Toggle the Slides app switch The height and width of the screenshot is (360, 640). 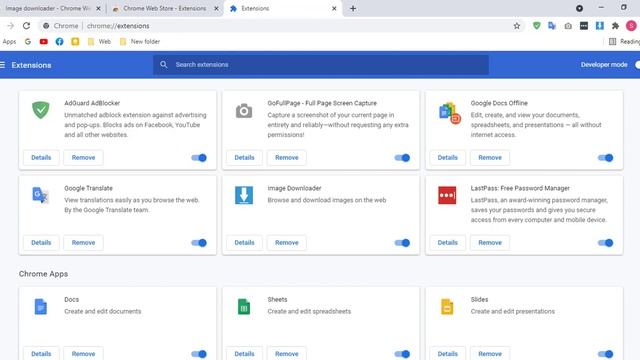point(605,354)
